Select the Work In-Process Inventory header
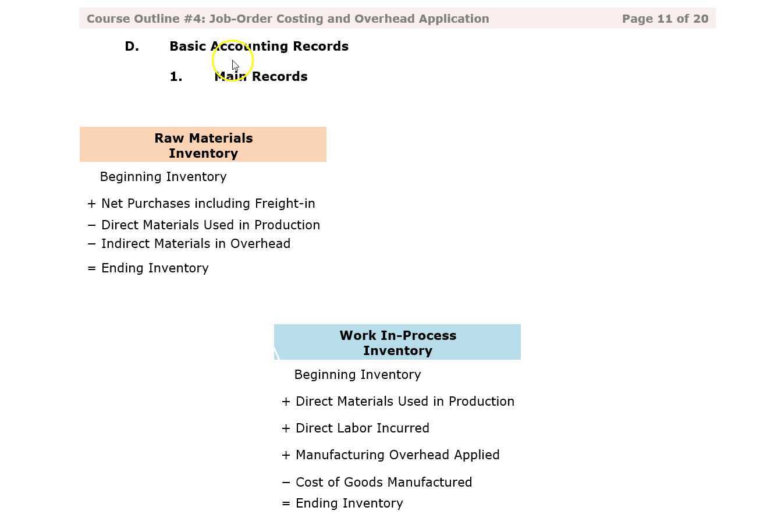The height and width of the screenshot is (532, 760). pos(397,342)
